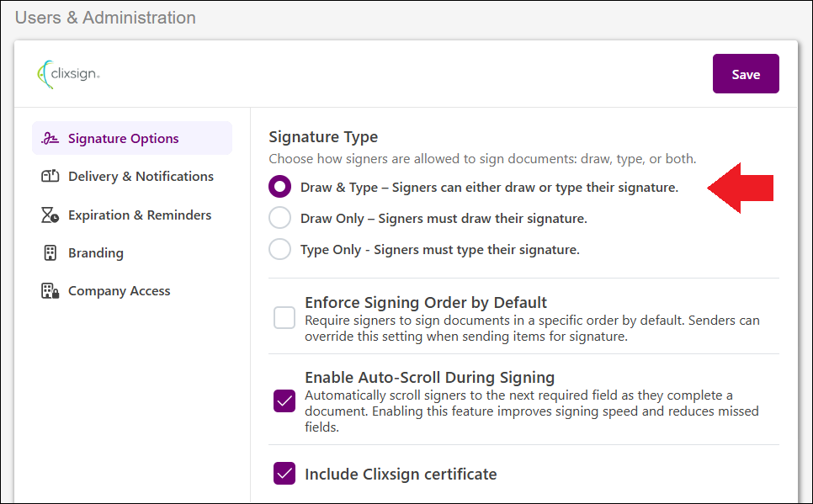Click the Delivery & Notifications mailbox icon
Viewport: 813px width, 504px height.
click(x=50, y=177)
